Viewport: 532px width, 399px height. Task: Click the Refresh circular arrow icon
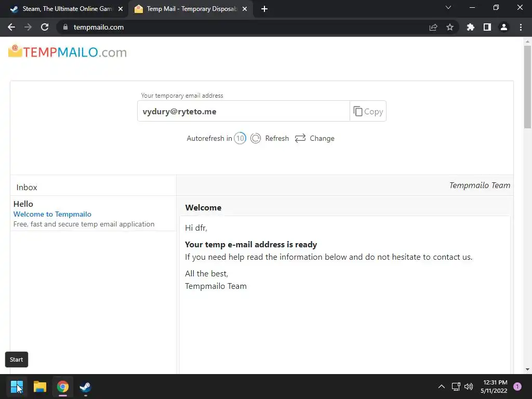256,138
